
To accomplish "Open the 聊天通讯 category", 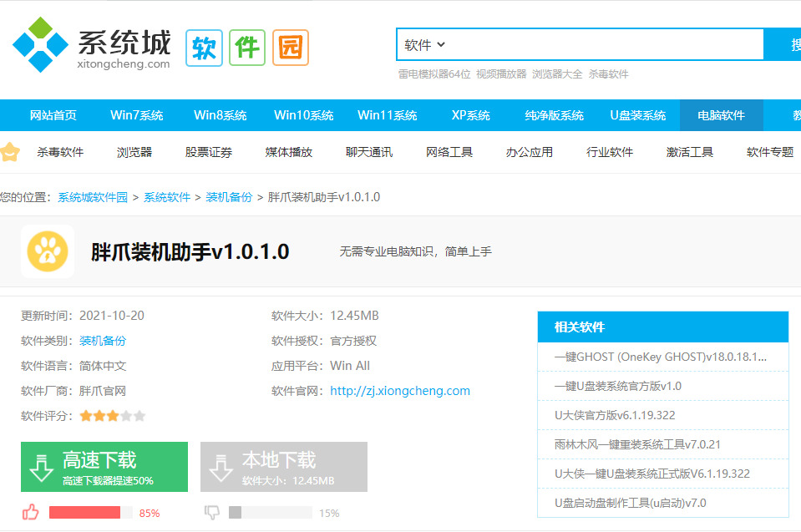I will click(369, 152).
